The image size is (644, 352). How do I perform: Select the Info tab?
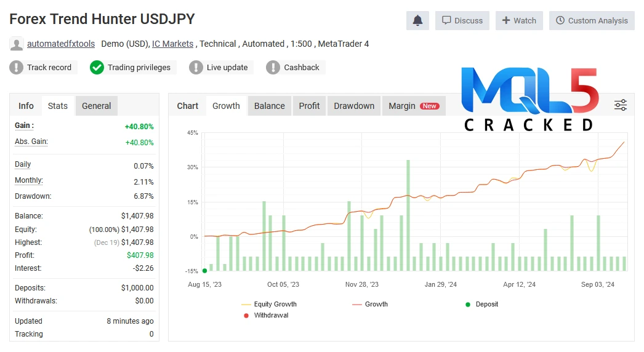tap(26, 106)
